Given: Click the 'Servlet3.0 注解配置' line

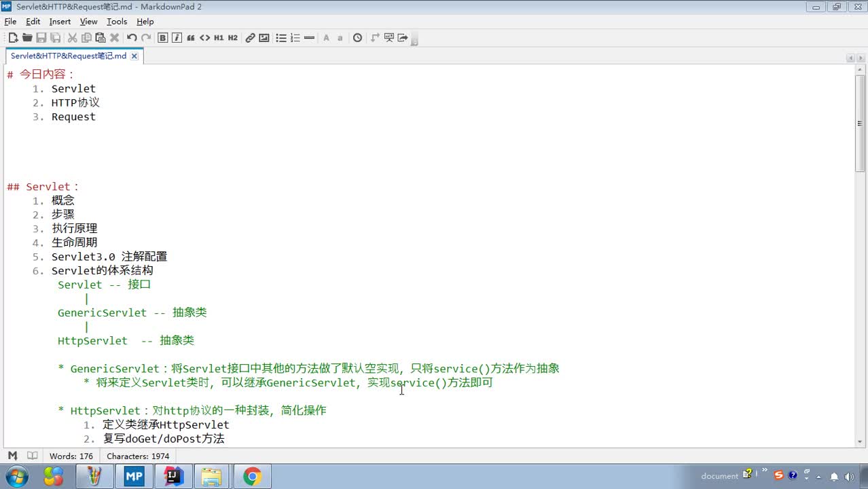Looking at the screenshot, I should 109,257.
